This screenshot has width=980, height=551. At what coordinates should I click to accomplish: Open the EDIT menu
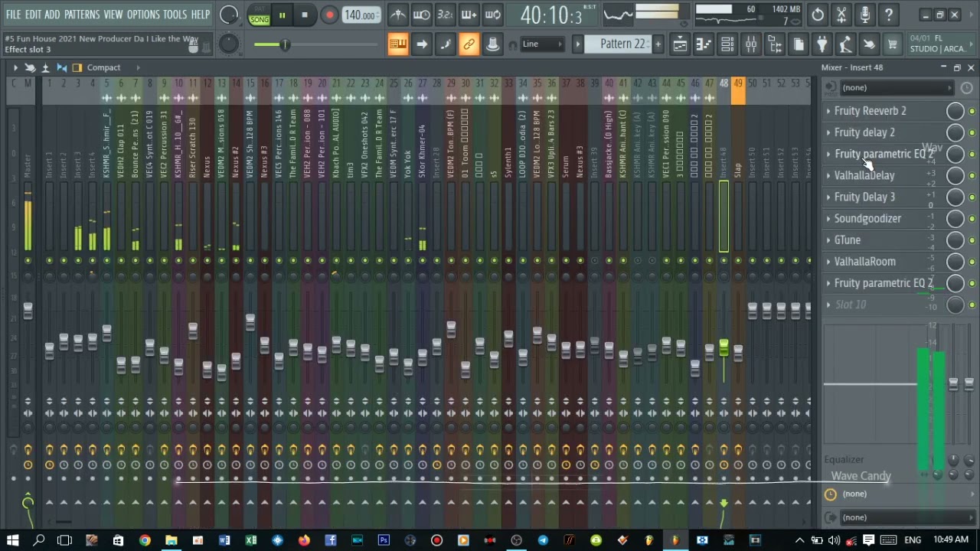(x=33, y=15)
